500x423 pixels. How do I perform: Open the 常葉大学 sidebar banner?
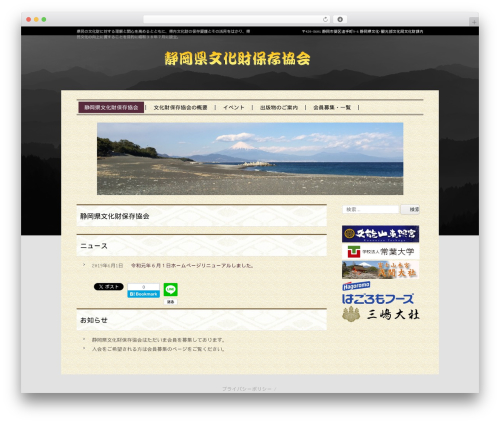click(380, 252)
